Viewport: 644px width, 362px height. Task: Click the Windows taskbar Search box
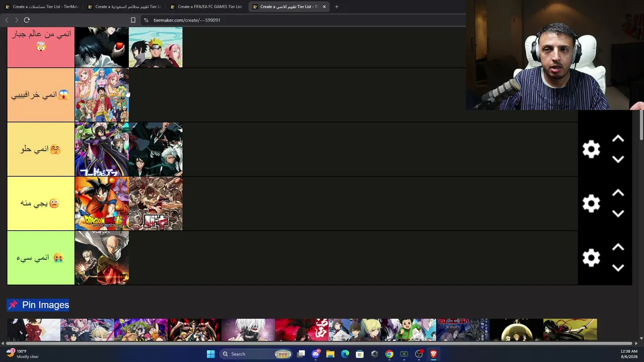[256, 354]
